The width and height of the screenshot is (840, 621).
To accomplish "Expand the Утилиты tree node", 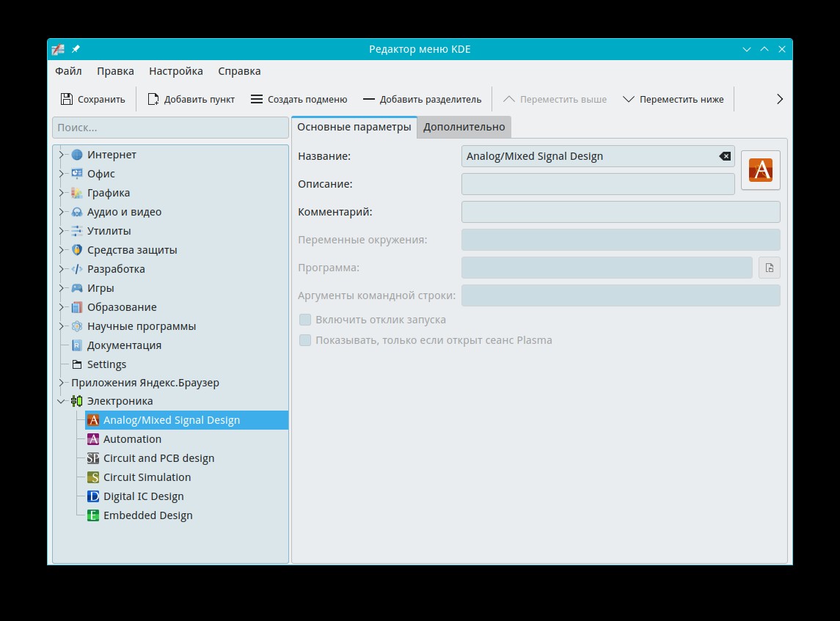I will coord(61,231).
